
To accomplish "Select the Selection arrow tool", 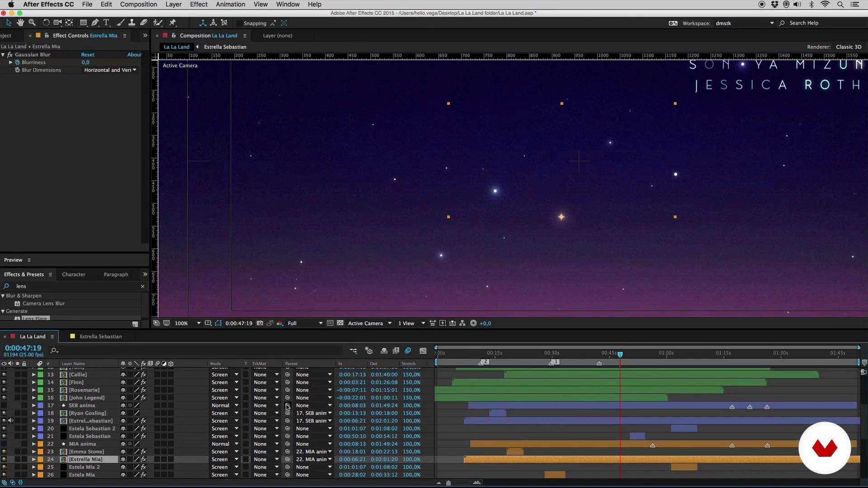I will coord(9,23).
